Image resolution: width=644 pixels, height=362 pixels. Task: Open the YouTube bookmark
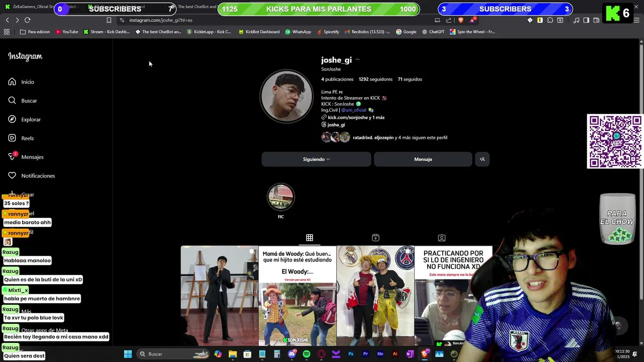coord(66,32)
